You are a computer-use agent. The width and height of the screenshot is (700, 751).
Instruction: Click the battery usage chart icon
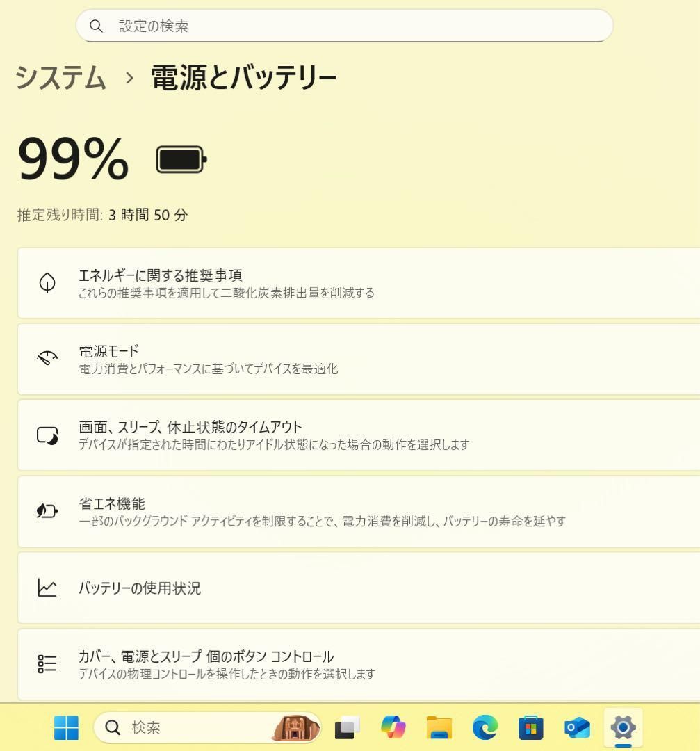[47, 588]
